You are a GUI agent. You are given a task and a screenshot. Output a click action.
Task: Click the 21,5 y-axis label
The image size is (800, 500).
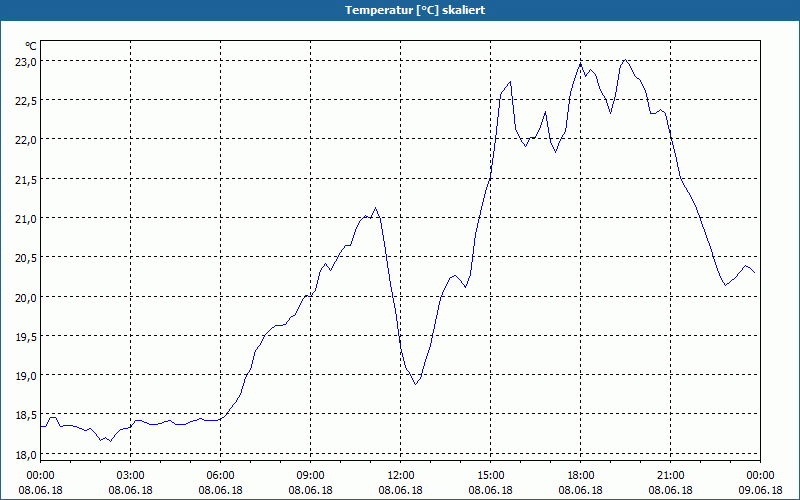(26, 179)
